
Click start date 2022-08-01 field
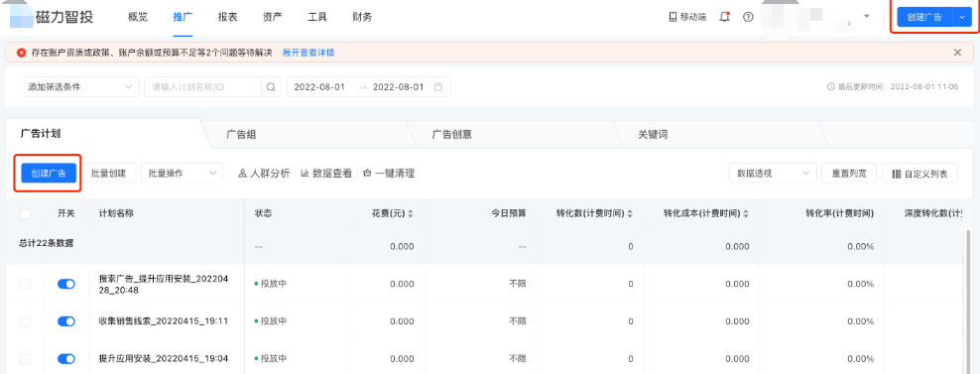(319, 87)
